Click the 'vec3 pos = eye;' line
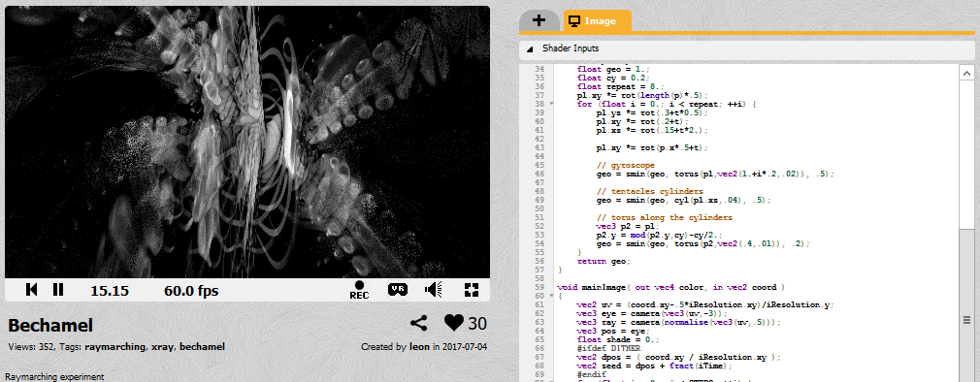This screenshot has width=980, height=382. (613, 331)
